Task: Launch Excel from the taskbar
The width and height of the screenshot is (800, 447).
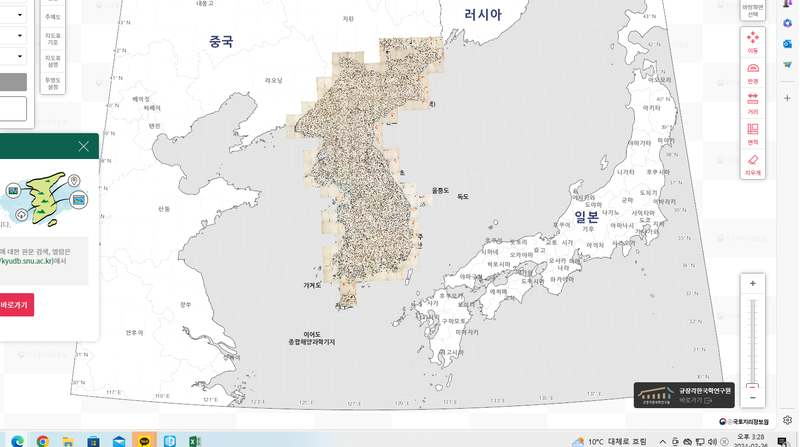Action: tap(196, 440)
